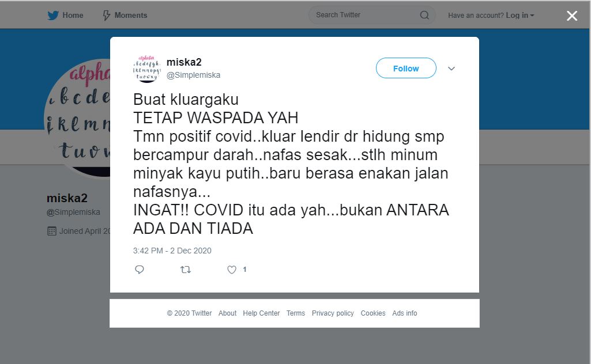Go to the Terms page link
Screen dimensions: 591x364
tap(295, 313)
